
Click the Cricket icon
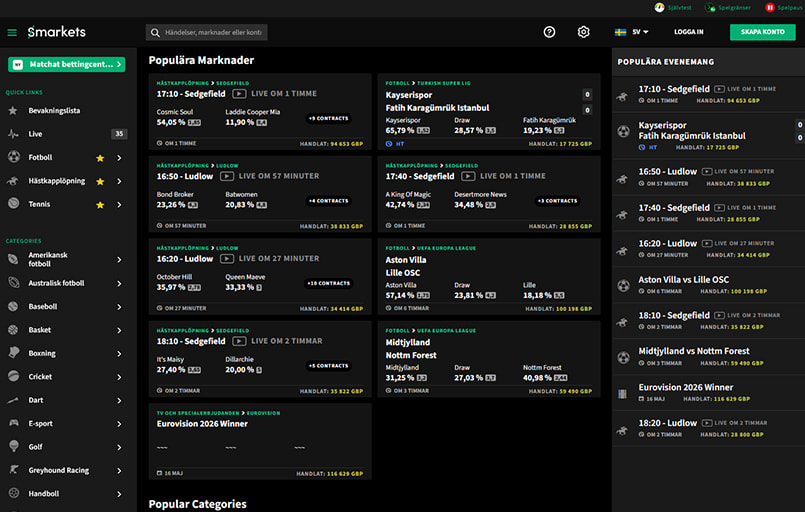[14, 376]
